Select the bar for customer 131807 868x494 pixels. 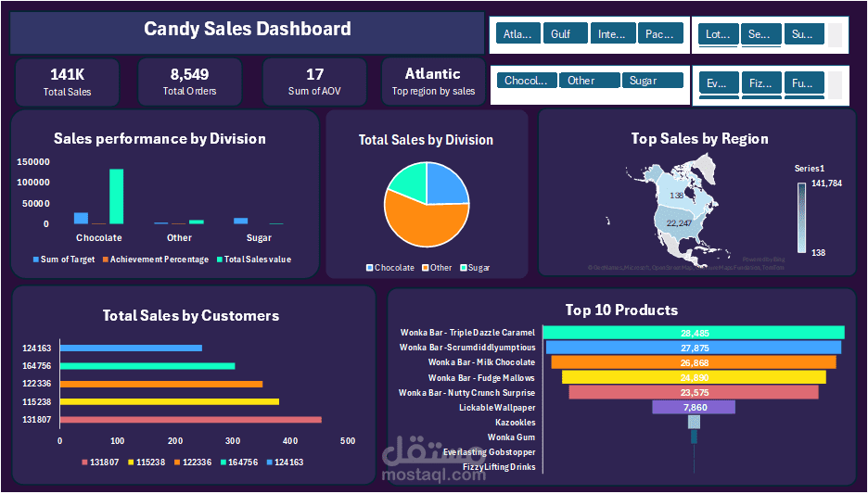190,420
